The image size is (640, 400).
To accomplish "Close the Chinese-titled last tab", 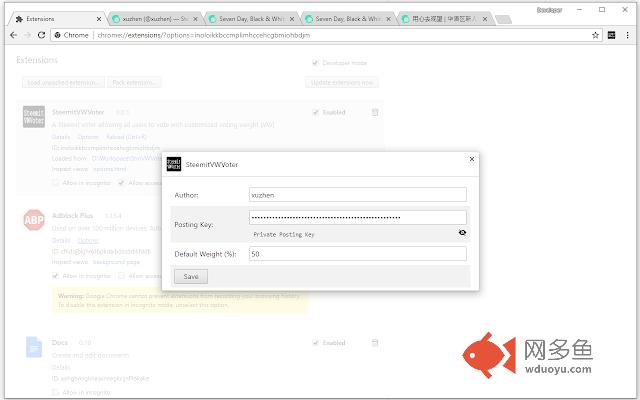I will 485,19.
